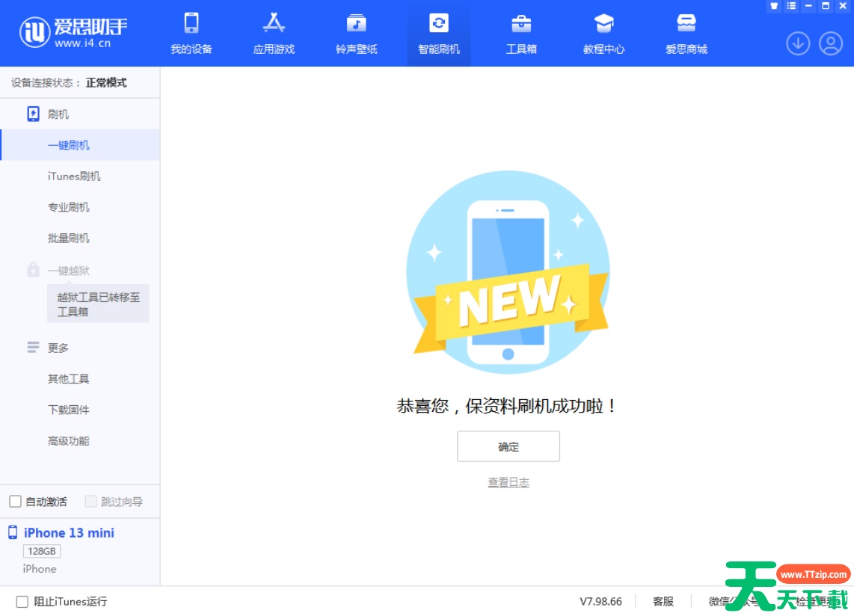Open the 我的设备 device icon

click(191, 24)
